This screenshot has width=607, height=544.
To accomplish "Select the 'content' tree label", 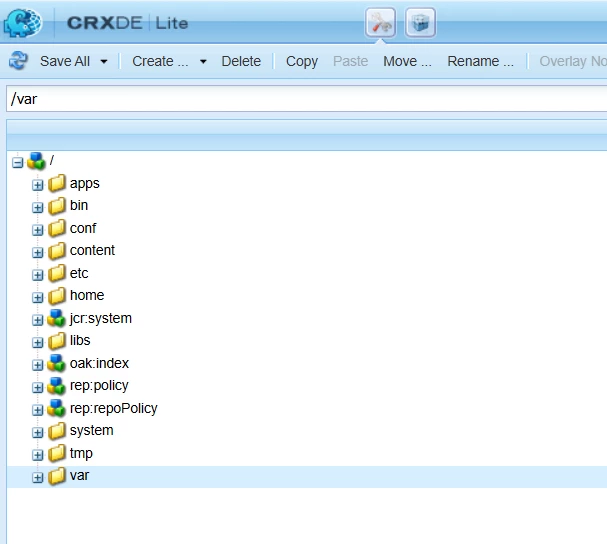I will pyautogui.click(x=92, y=251).
